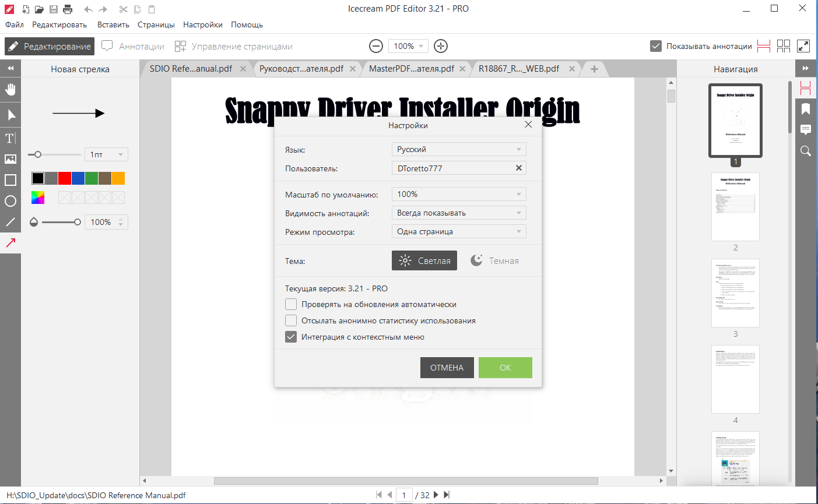Open the Режим просмотра dropdown

click(459, 231)
